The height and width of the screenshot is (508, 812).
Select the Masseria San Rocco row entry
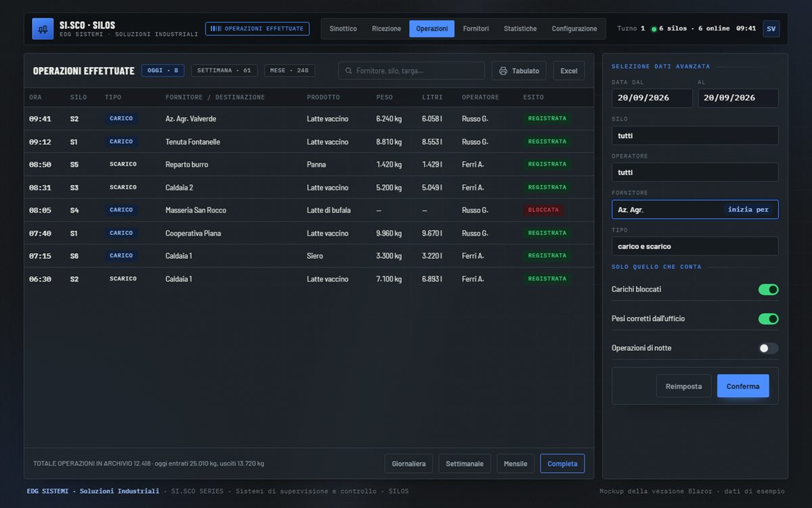click(196, 210)
